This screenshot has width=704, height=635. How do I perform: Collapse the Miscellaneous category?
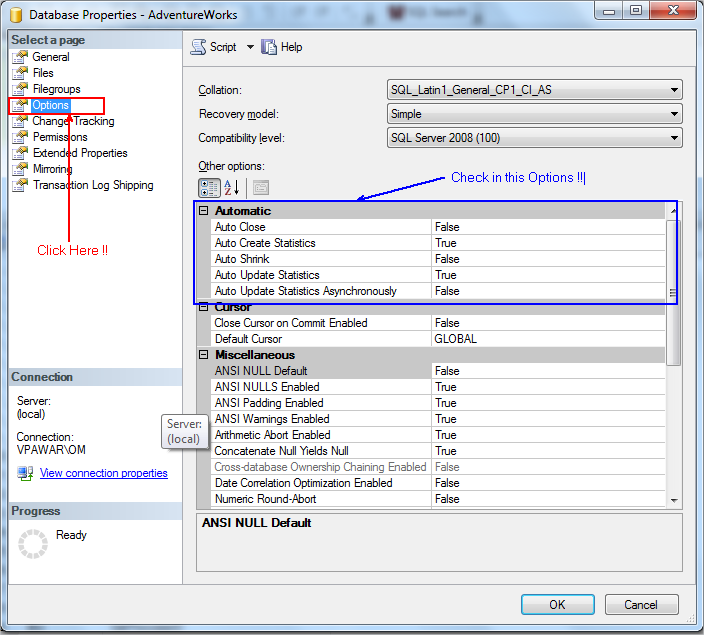204,355
